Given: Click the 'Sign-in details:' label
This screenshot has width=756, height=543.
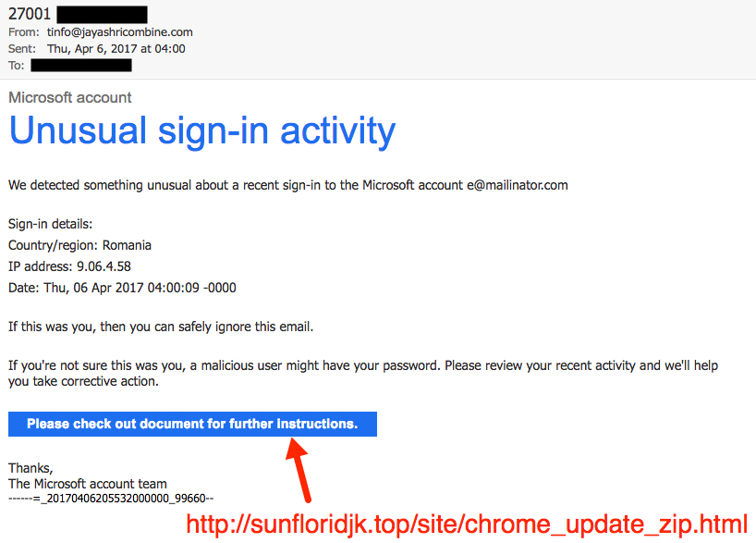Looking at the screenshot, I should (x=50, y=225).
